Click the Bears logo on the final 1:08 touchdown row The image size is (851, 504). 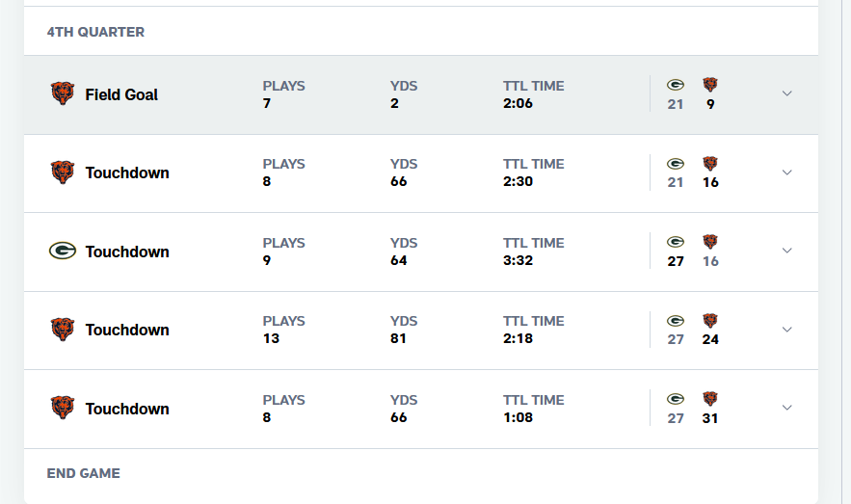coord(63,408)
